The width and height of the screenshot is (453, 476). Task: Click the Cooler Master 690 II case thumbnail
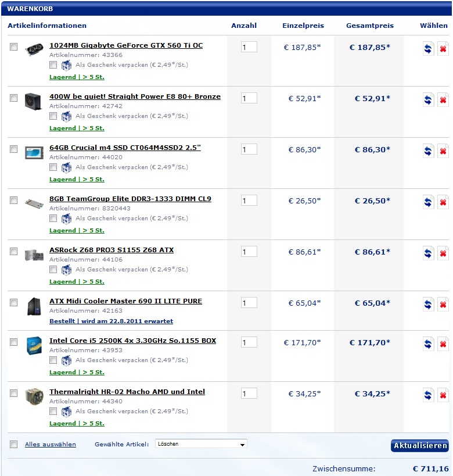click(34, 306)
